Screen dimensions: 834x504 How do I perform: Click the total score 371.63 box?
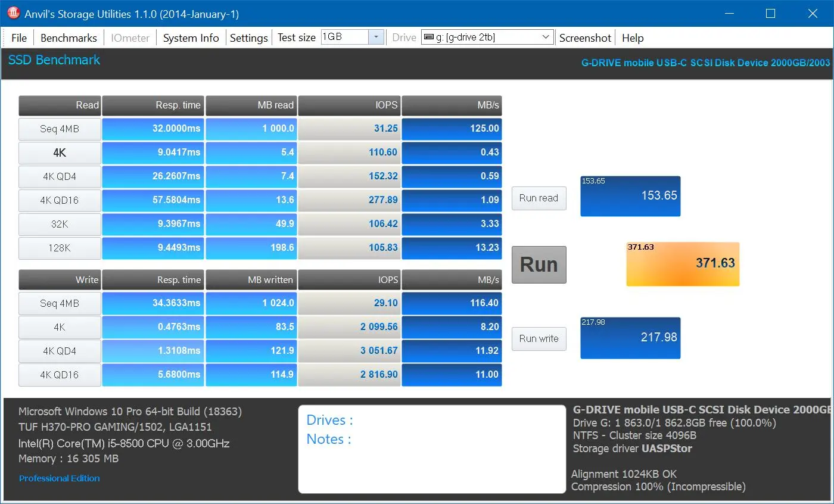(683, 264)
